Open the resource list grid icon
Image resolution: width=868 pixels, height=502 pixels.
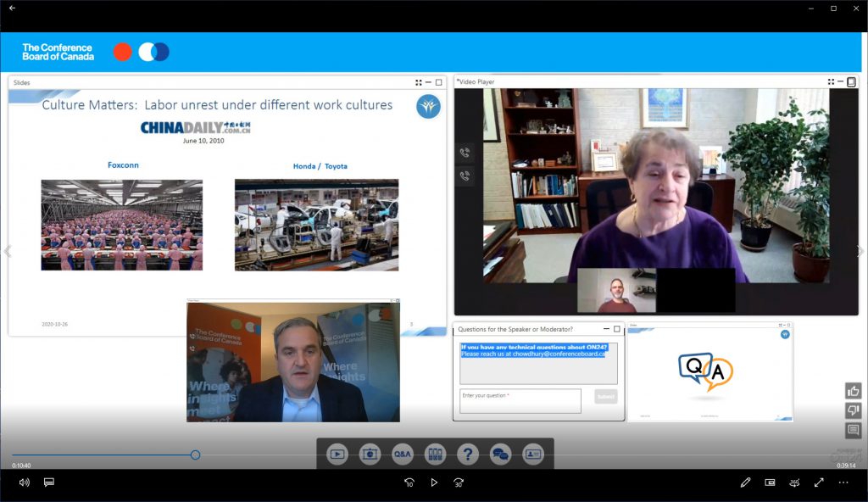pyautogui.click(x=435, y=455)
